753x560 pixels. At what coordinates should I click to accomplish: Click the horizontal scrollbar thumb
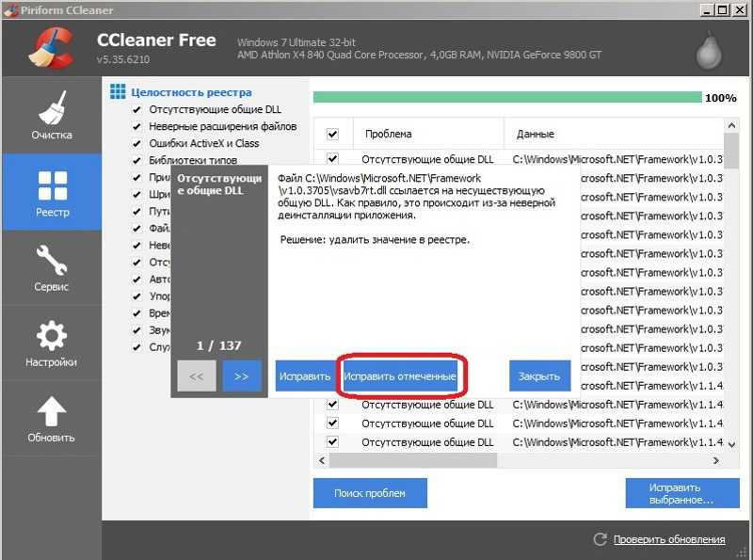pos(413,460)
